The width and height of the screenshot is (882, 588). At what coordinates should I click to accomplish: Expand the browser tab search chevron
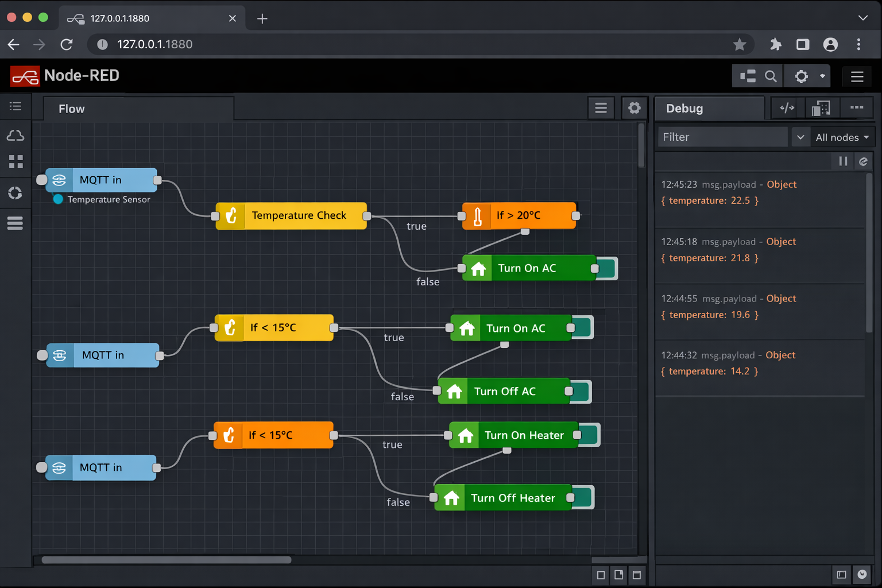(862, 18)
